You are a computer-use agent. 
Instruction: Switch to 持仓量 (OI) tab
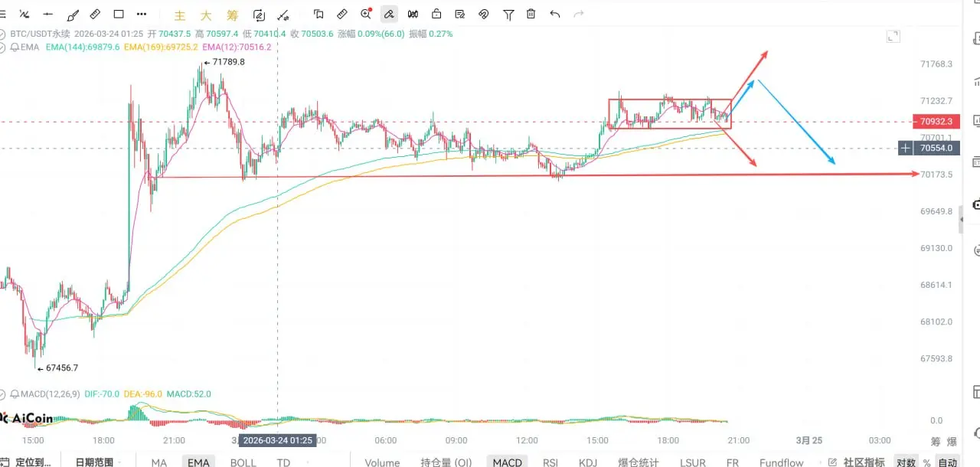click(x=446, y=462)
